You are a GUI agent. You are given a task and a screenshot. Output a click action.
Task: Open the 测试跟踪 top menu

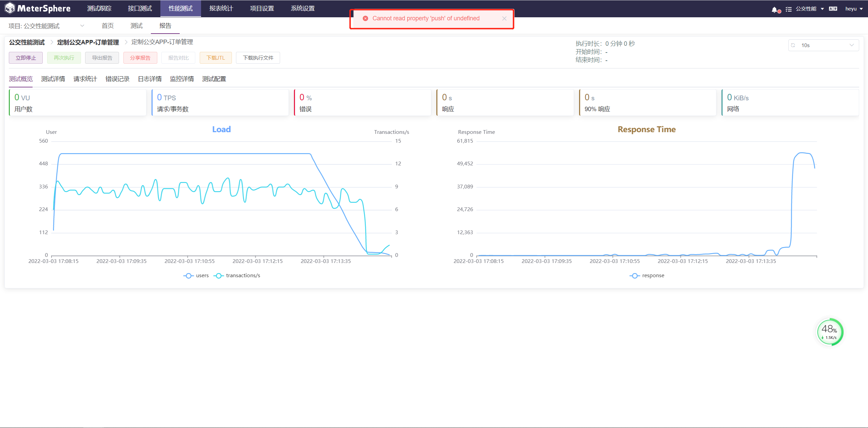tap(99, 8)
